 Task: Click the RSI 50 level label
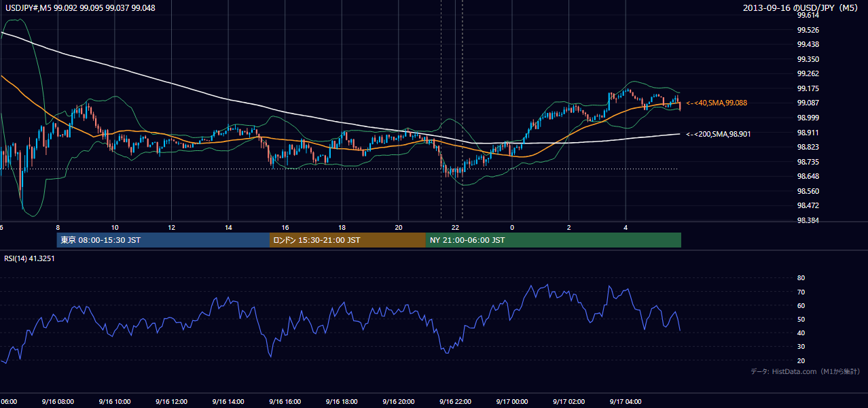pos(801,319)
